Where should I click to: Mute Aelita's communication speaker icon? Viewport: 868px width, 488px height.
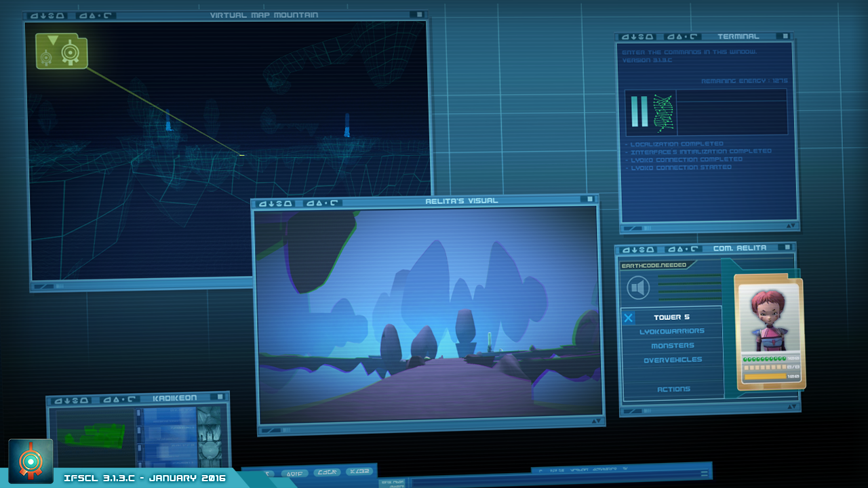point(638,289)
